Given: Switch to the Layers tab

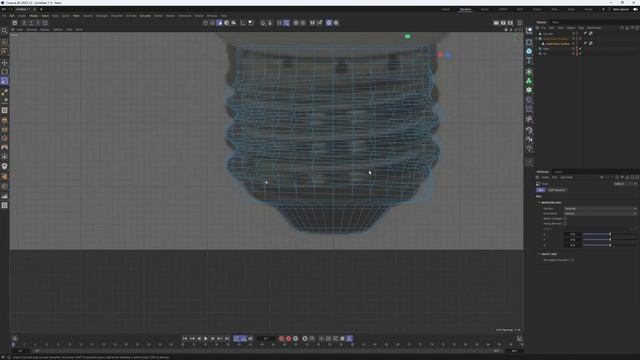Looking at the screenshot, I should click(x=558, y=172).
